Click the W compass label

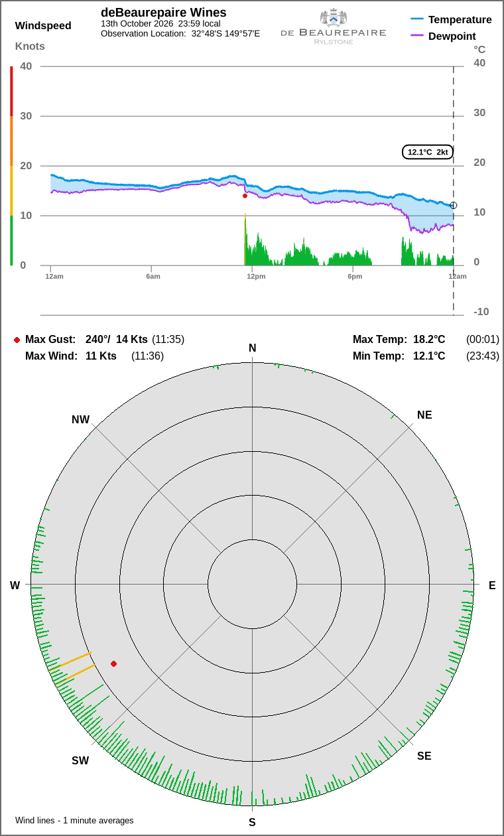[x=15, y=585]
